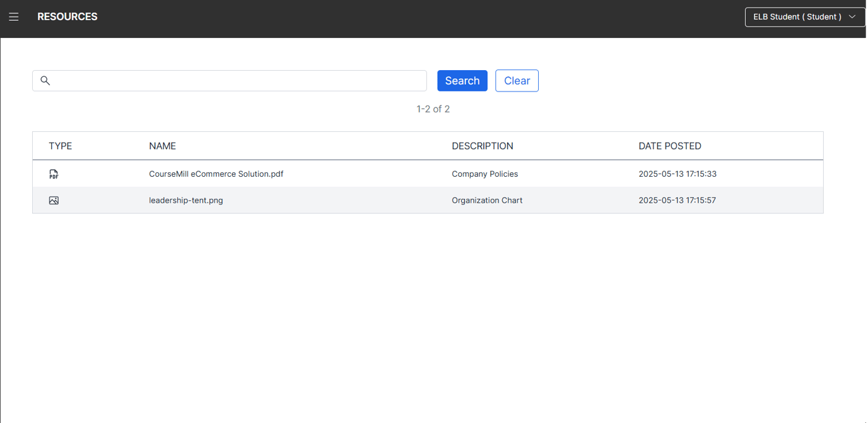This screenshot has height=423, width=868.
Task: Open the leadership-tent.png resource
Action: (x=185, y=200)
